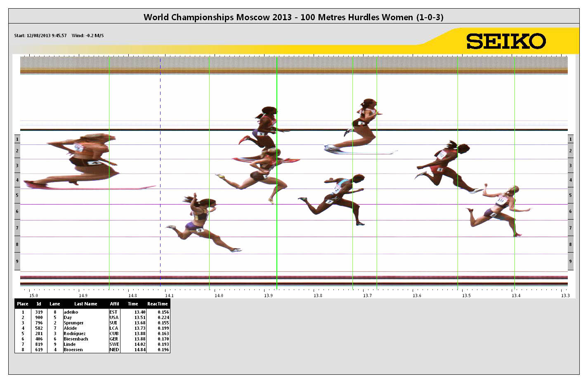Click hip number 9 on the runner
Viewport: 588px width, 383px height.
200,230
